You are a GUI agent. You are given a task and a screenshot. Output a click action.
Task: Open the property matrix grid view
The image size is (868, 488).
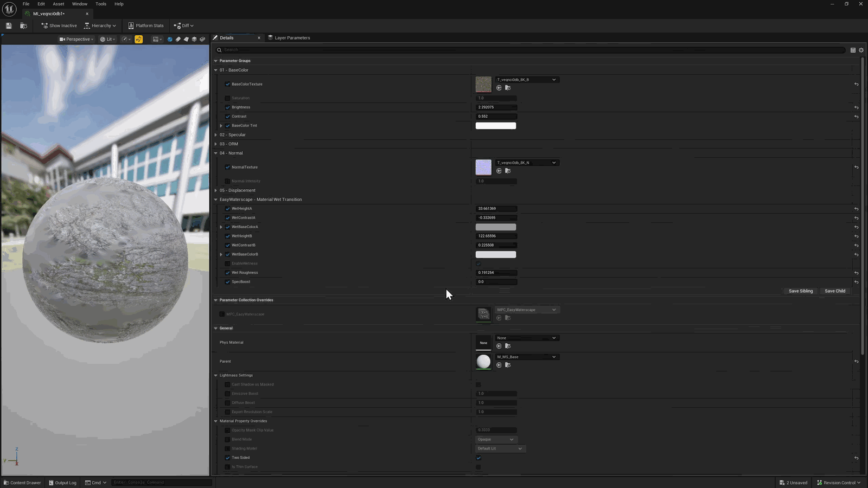853,50
